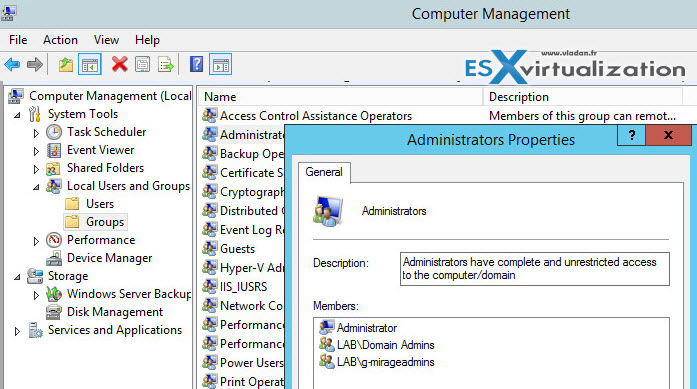The image size is (697, 389).
Task: Click in the Description text field of the dialog
Action: 535,269
